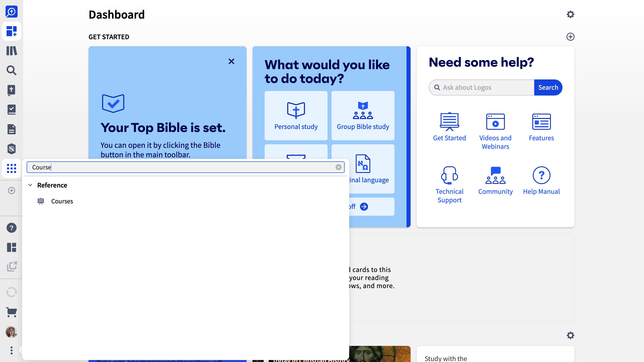
Task: Dismiss the Top Bible is set card
Action: point(231,61)
